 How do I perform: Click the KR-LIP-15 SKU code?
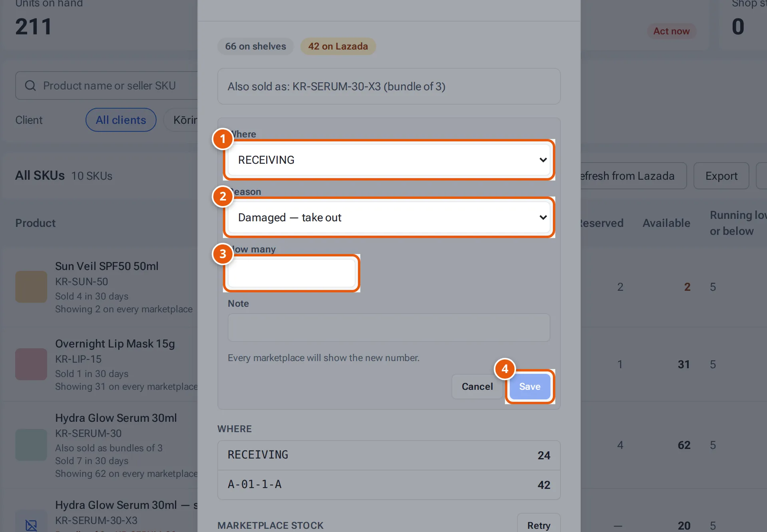point(78,359)
